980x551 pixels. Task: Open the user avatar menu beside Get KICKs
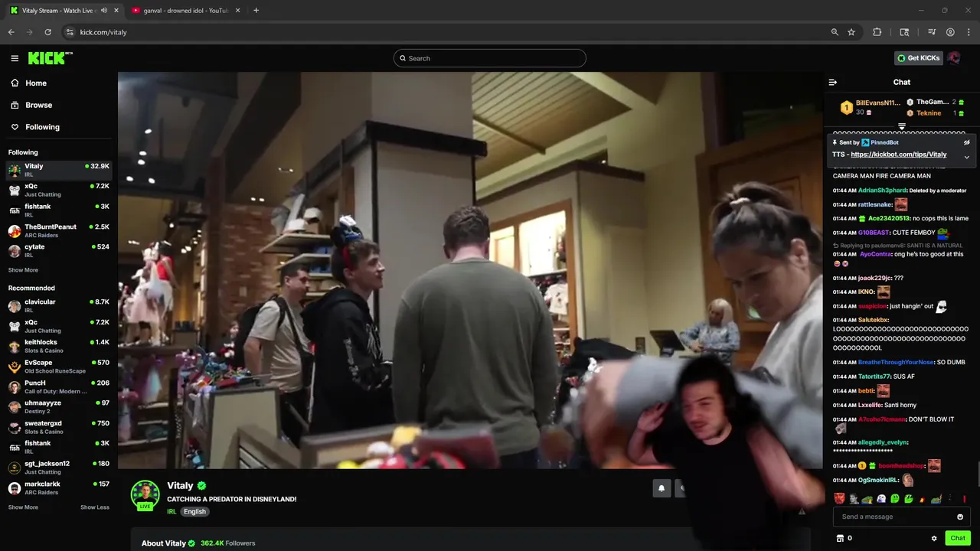pyautogui.click(x=954, y=58)
